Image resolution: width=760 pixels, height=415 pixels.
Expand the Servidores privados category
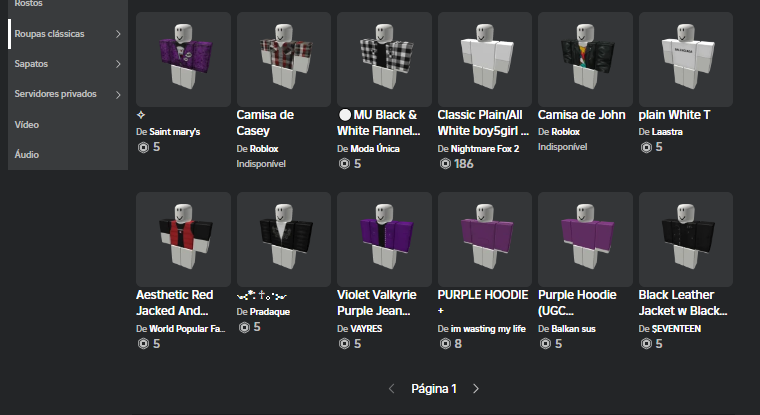pyautogui.click(x=118, y=94)
